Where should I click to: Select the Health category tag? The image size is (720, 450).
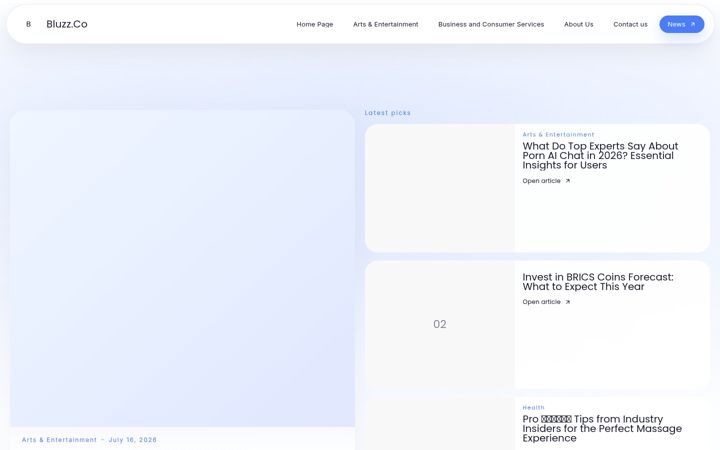(x=533, y=407)
